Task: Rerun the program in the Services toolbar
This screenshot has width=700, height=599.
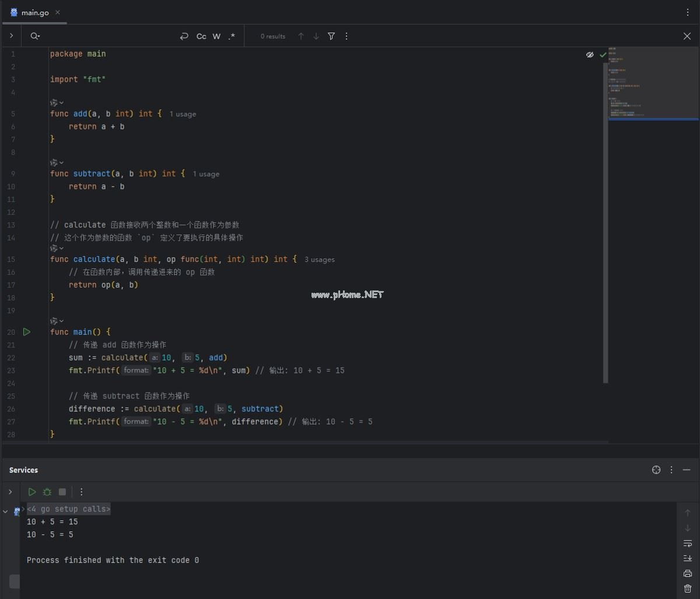Action: [32, 492]
